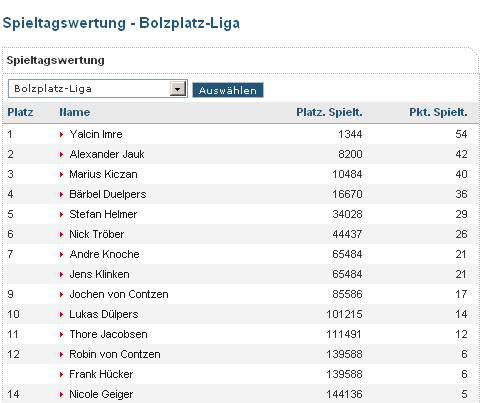The height and width of the screenshot is (403, 485).
Task: Open Robin von Contzen player link
Action: [x=115, y=354]
